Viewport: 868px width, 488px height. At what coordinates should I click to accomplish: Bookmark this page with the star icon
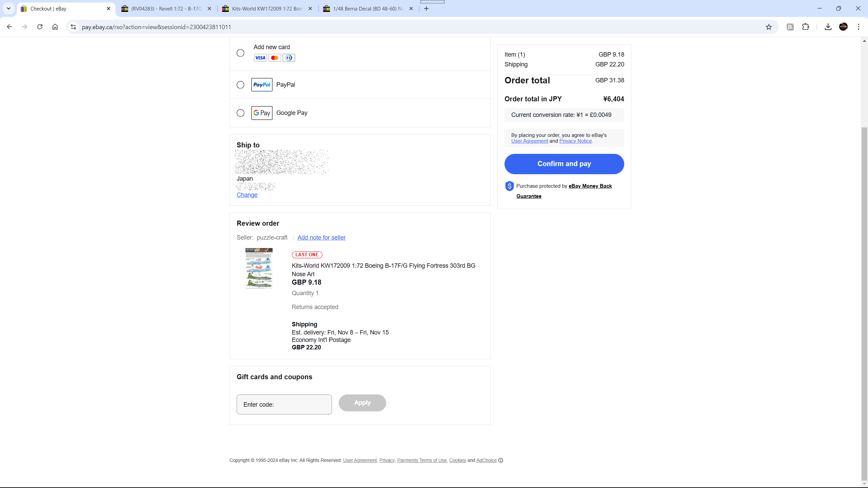pyautogui.click(x=769, y=27)
